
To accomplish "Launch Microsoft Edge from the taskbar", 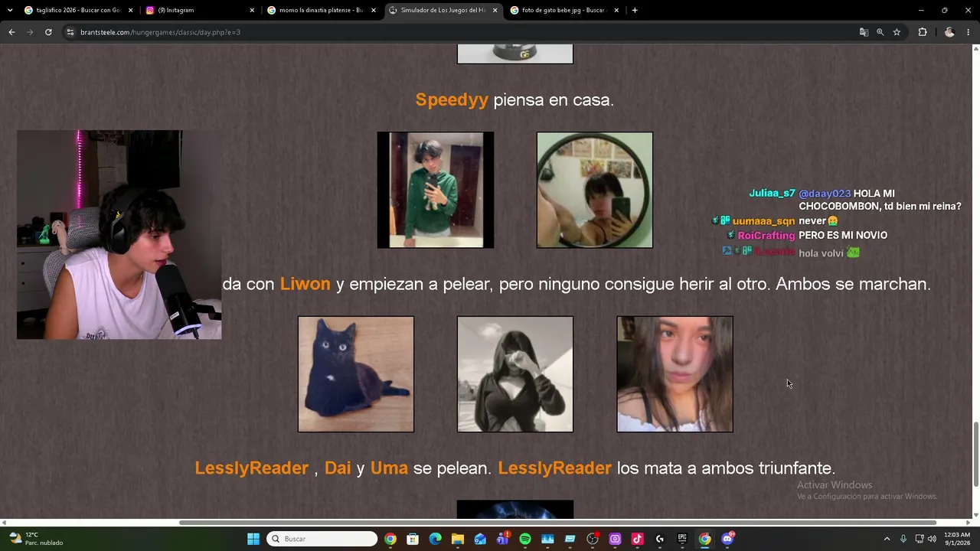I will point(436,539).
